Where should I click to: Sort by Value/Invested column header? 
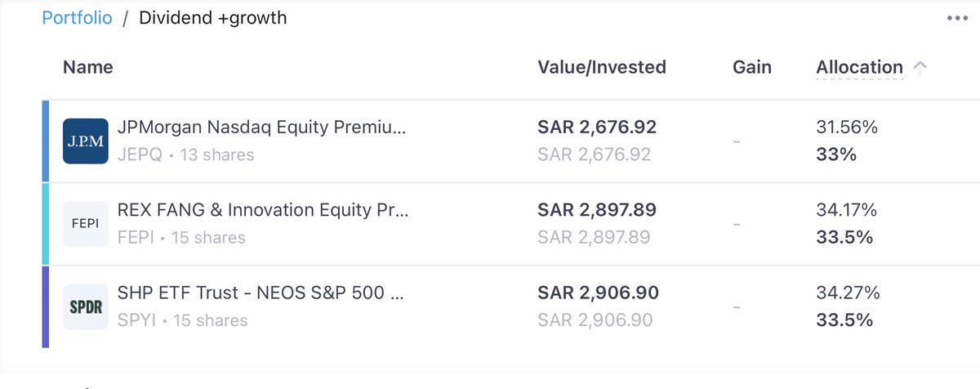601,67
